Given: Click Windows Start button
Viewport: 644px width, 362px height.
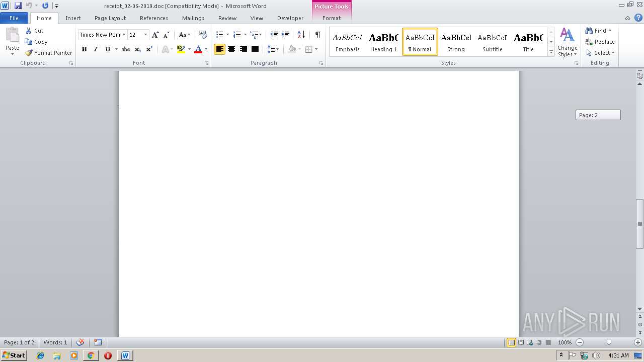Looking at the screenshot, I should pyautogui.click(x=14, y=355).
